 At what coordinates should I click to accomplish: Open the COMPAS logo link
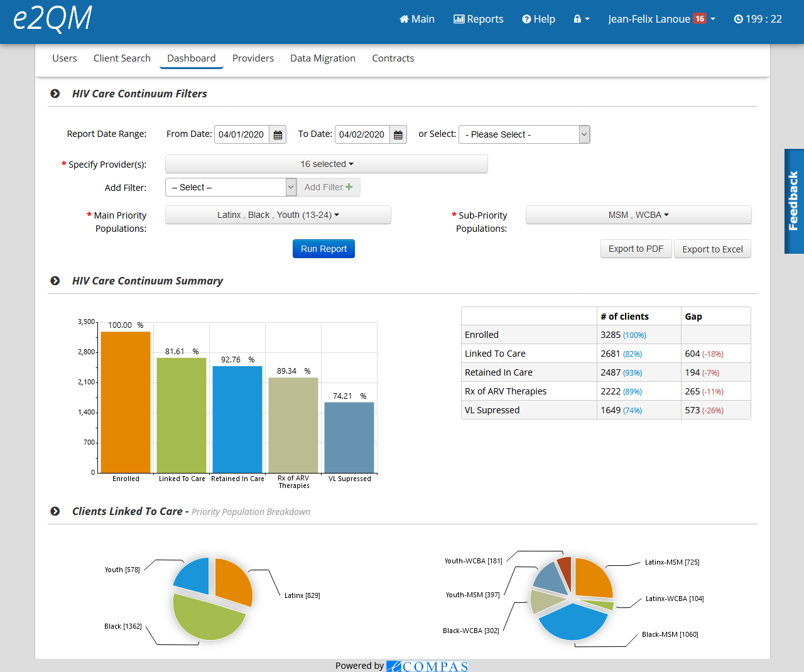click(427, 666)
